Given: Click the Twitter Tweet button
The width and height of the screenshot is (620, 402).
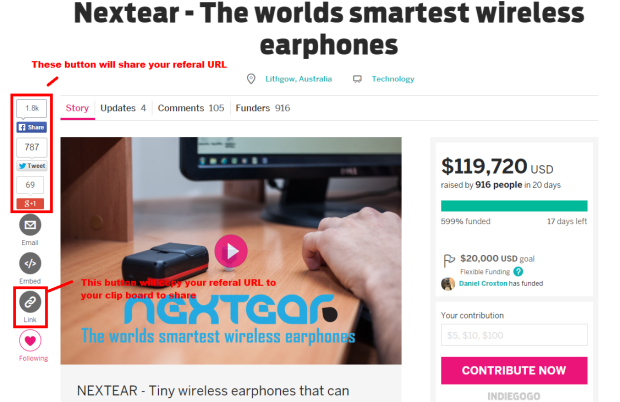Looking at the screenshot, I should click(x=32, y=166).
